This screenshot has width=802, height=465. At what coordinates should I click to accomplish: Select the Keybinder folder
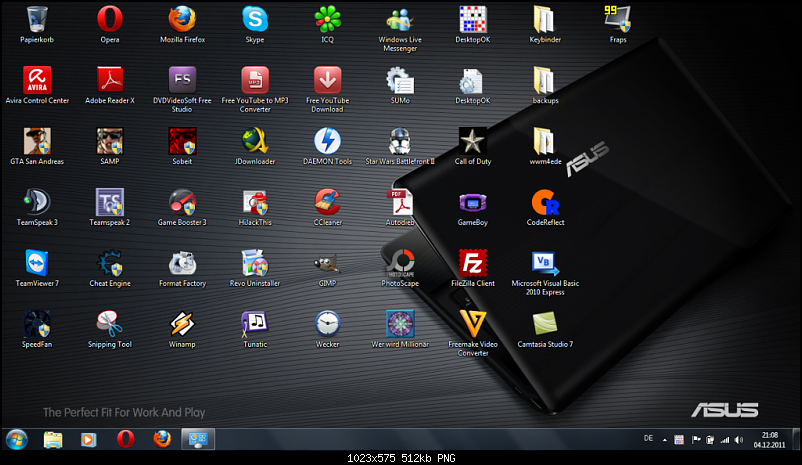[x=544, y=19]
